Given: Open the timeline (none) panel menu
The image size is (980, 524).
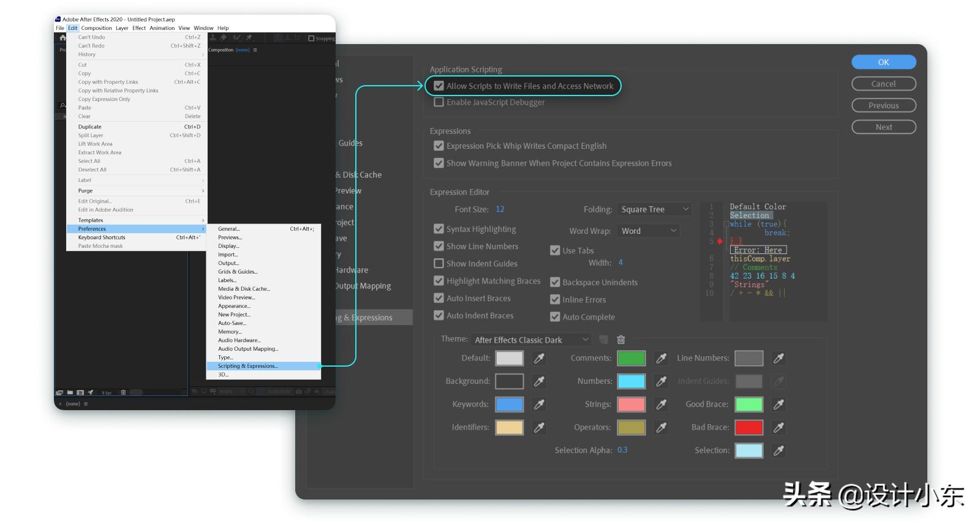Looking at the screenshot, I should (86, 404).
